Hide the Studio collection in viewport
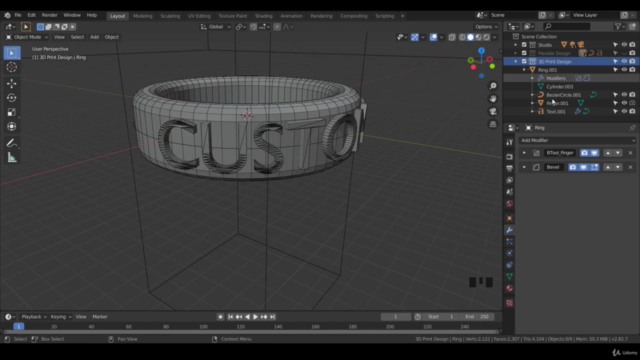 click(624, 45)
